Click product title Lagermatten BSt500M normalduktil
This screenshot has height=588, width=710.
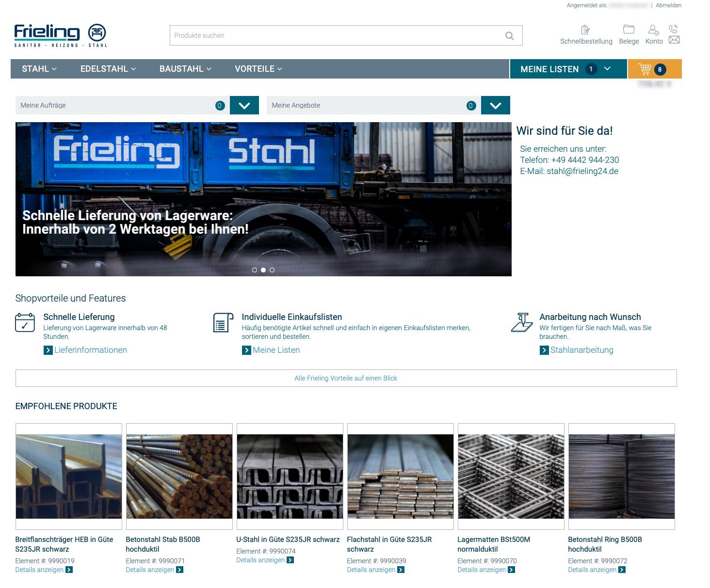tap(494, 544)
